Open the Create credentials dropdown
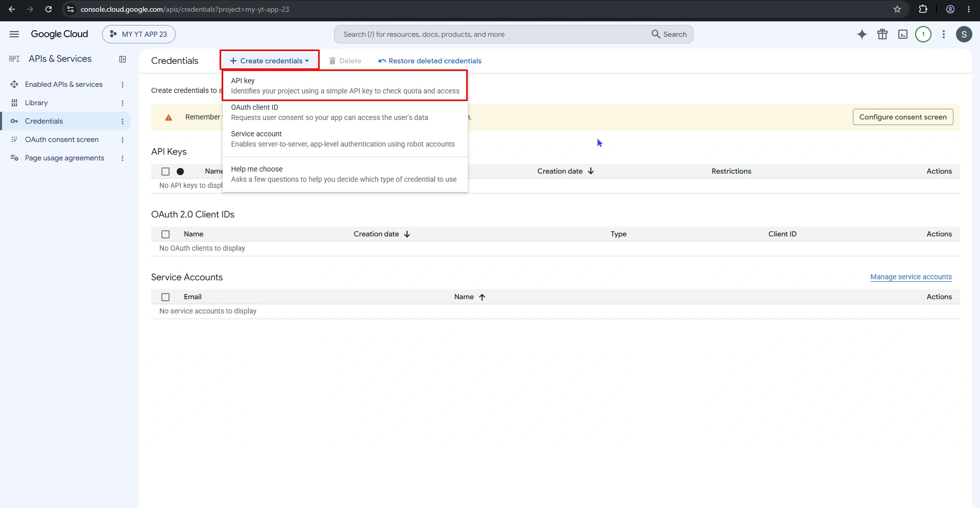The width and height of the screenshot is (980, 508). (x=270, y=61)
